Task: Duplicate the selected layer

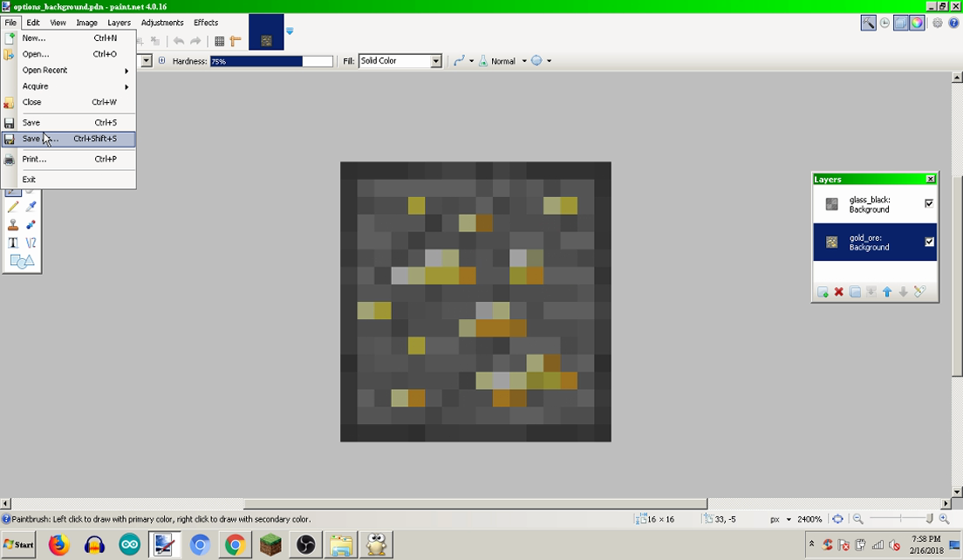Action: [x=855, y=291]
